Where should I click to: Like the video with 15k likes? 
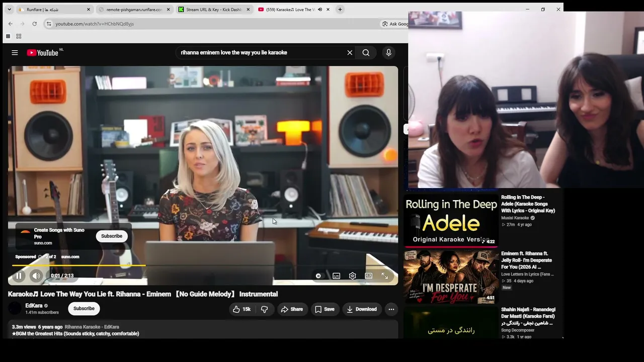pos(242,309)
